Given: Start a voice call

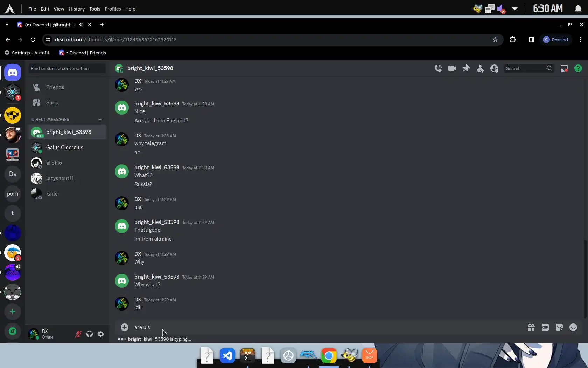Looking at the screenshot, I should coord(438,68).
